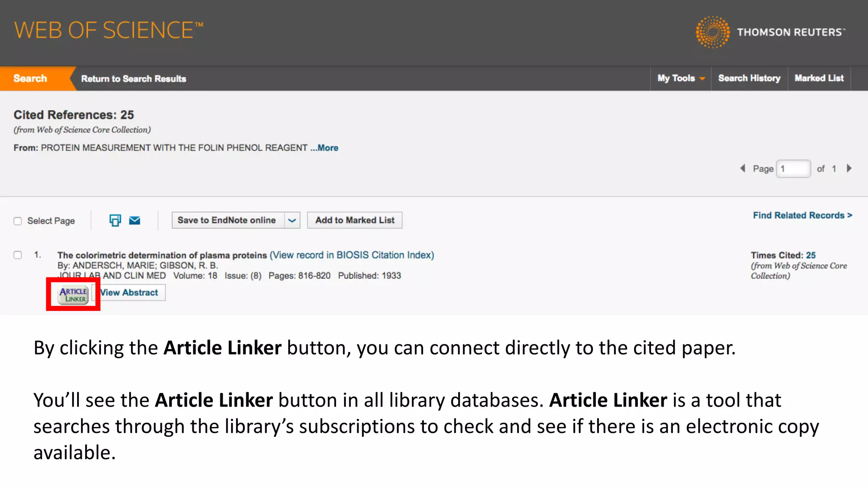The height and width of the screenshot is (488, 868).
Task: Click the View Abstract button
Action: click(x=129, y=293)
